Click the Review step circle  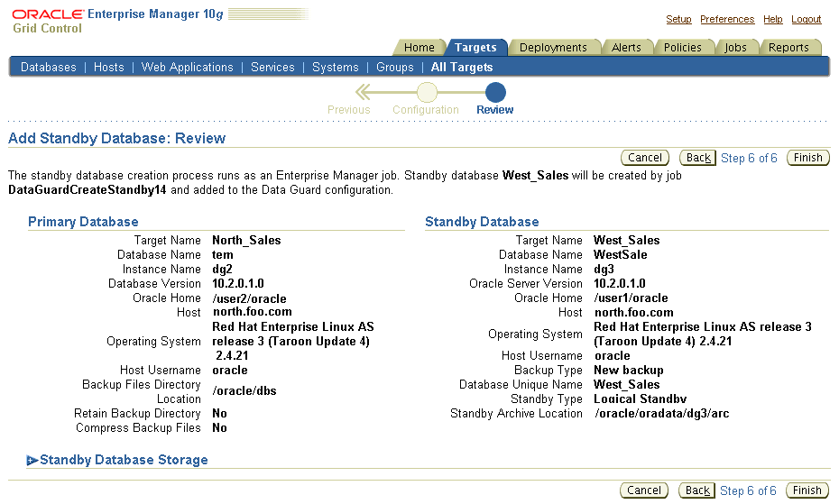[495, 92]
